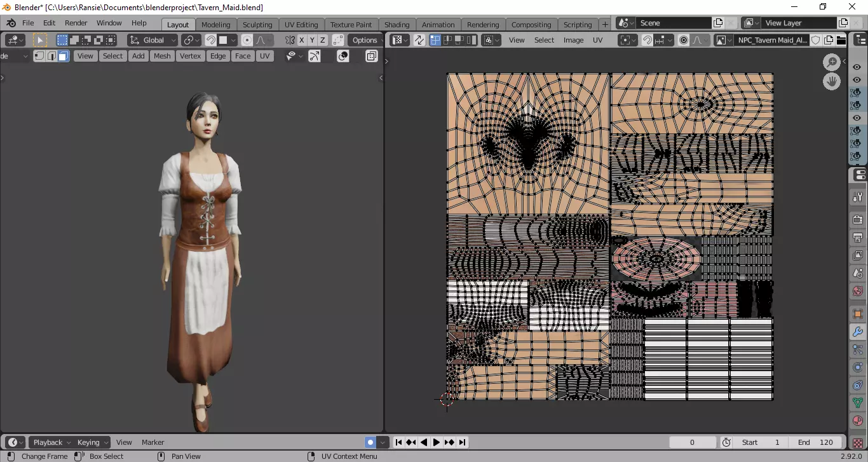Toggle fake user shield icon
This screenshot has width=868, height=462.
[x=816, y=40]
